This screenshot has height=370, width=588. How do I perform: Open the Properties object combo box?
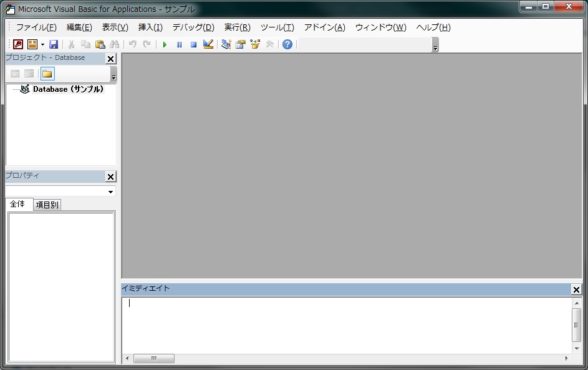point(60,192)
